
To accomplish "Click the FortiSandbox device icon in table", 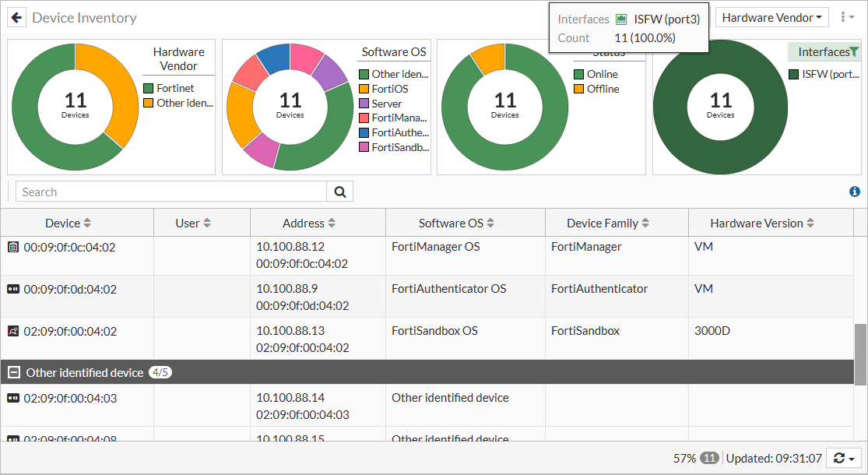I will pyautogui.click(x=12, y=331).
